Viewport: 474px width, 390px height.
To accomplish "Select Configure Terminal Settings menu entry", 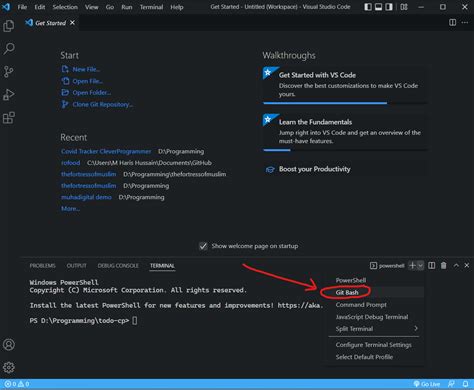I will (375, 345).
